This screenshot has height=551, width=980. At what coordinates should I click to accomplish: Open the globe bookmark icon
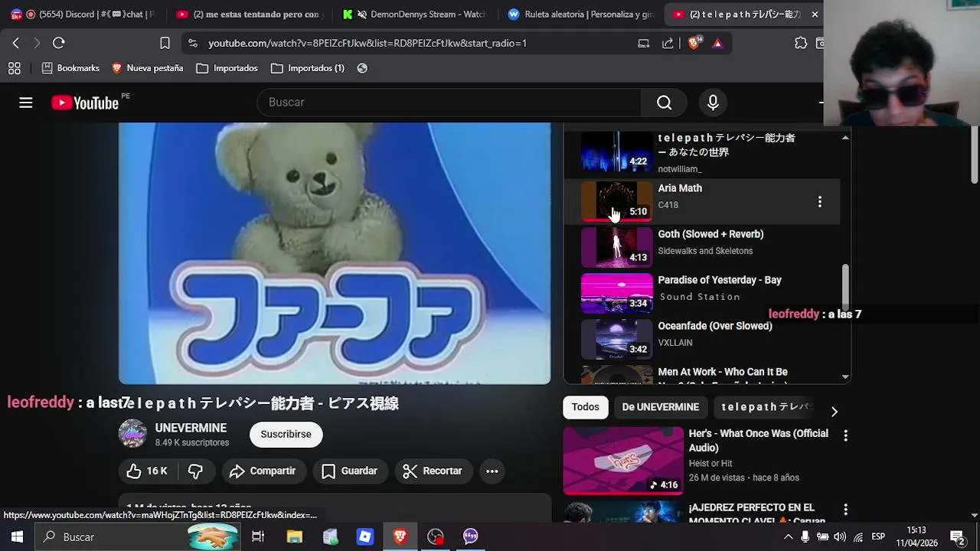(x=362, y=68)
